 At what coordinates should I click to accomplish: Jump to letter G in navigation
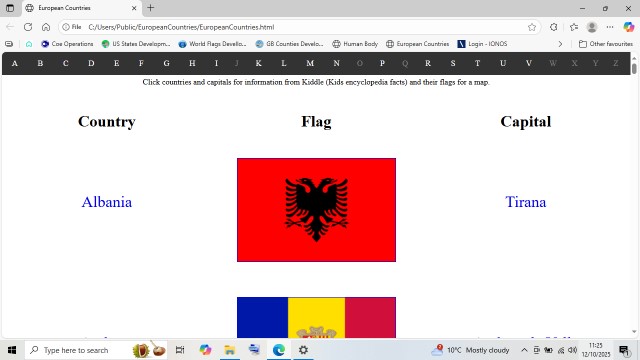click(x=167, y=63)
